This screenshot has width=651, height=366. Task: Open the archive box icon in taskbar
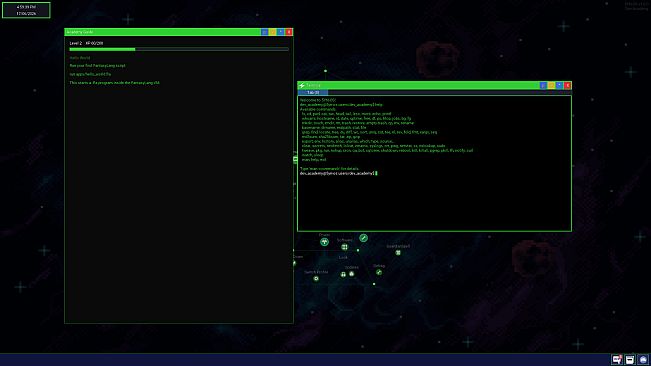point(630,359)
